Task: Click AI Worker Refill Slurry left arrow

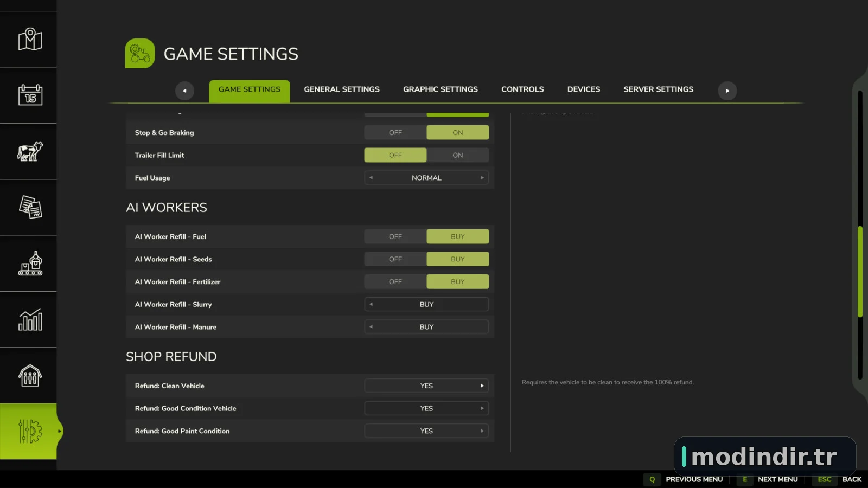Action: [x=371, y=304]
